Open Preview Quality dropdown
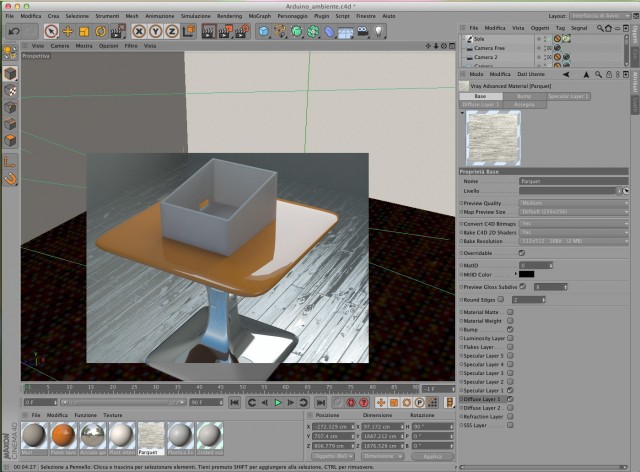640x472 pixels. 573,203
